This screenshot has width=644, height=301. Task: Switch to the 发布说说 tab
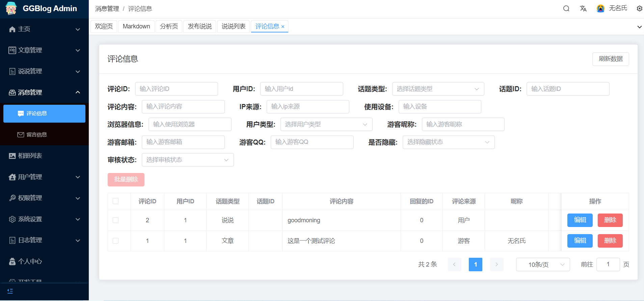199,26
